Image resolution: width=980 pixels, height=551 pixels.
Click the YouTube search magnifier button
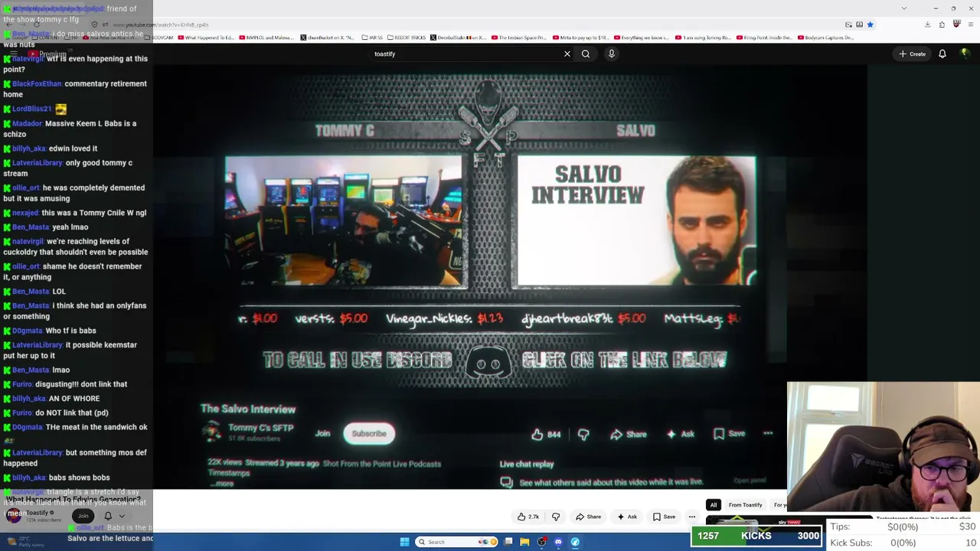pos(586,54)
